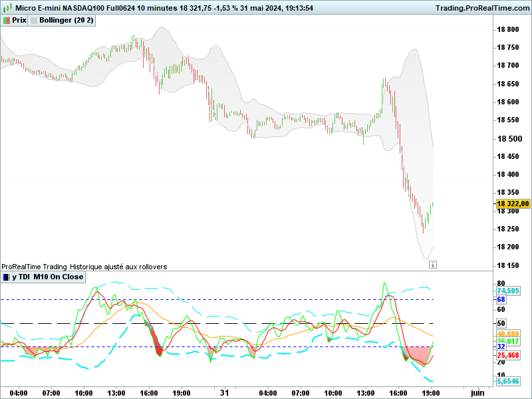Click the 18 150 price axis label

tap(508, 265)
